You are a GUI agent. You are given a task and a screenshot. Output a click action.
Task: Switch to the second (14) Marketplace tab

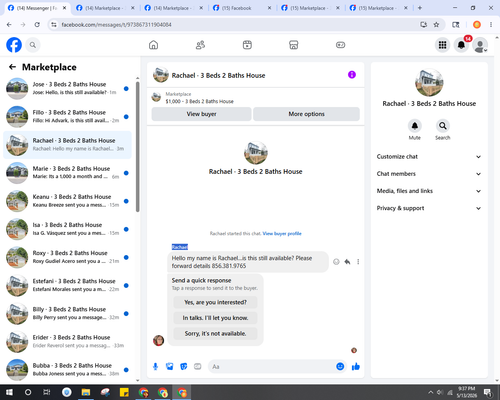(x=174, y=8)
